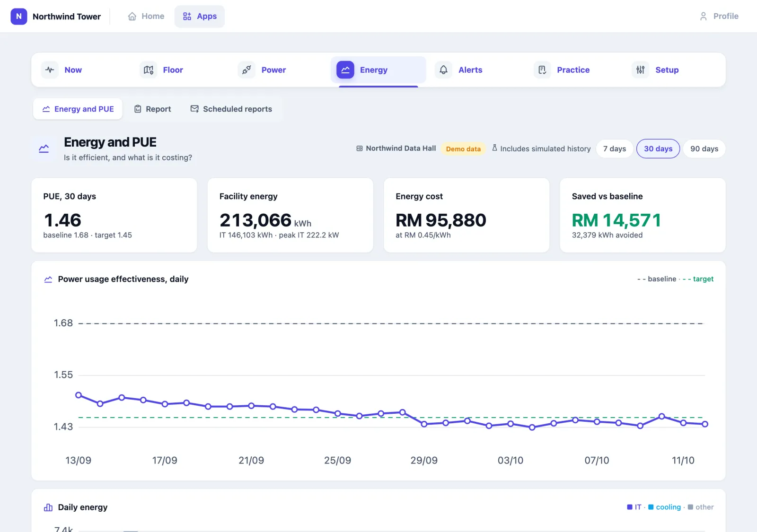This screenshot has width=757, height=532.
Task: Click the other legend color swatch
Action: click(x=691, y=507)
